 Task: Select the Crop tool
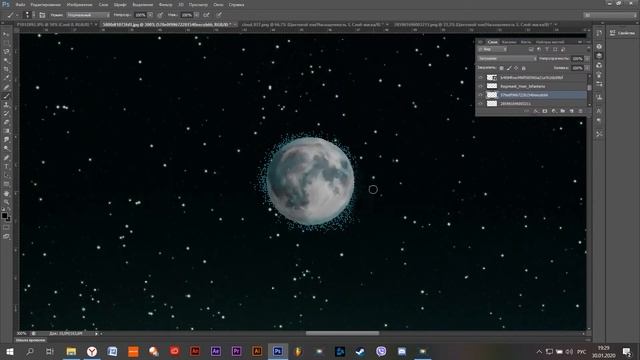click(x=6, y=69)
